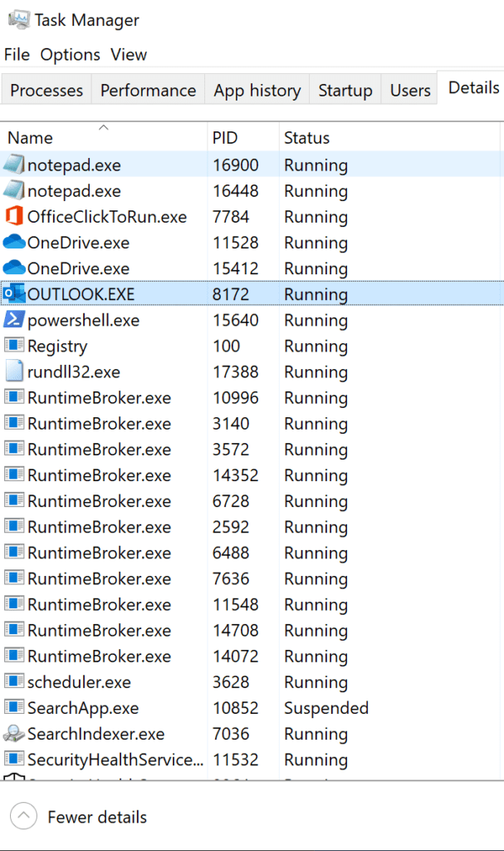Select OfficeClickToRun.exe process name
504x851 pixels.
107,217
